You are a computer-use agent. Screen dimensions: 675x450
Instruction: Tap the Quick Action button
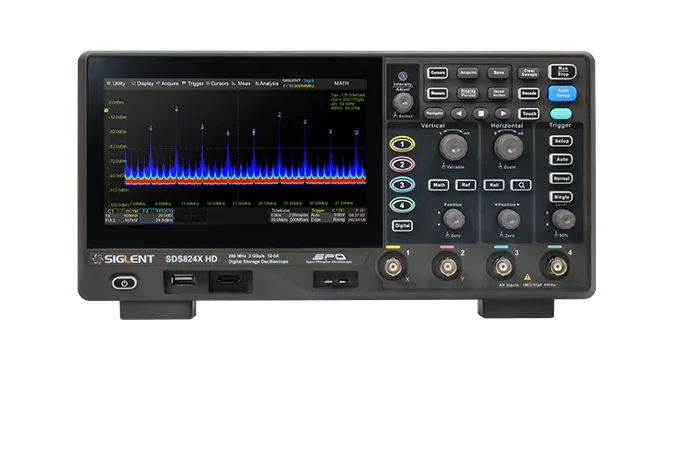(x=499, y=93)
